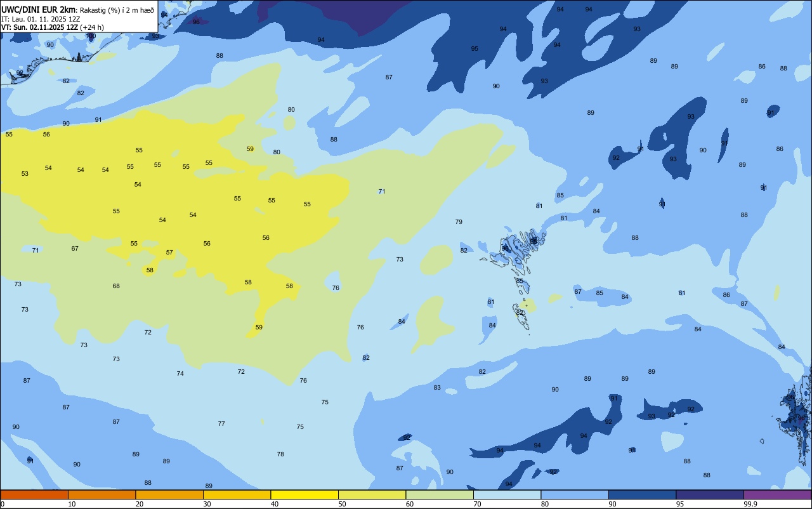Choose the pale blue 70–80 legend swatch
The image size is (812, 509).
point(507,494)
